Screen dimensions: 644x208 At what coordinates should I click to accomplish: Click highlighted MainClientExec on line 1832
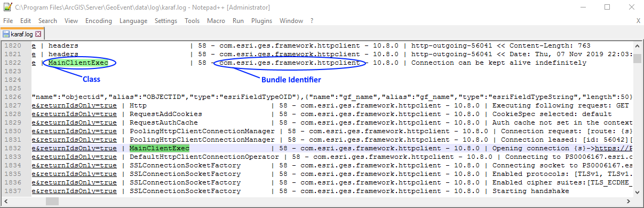160,148
